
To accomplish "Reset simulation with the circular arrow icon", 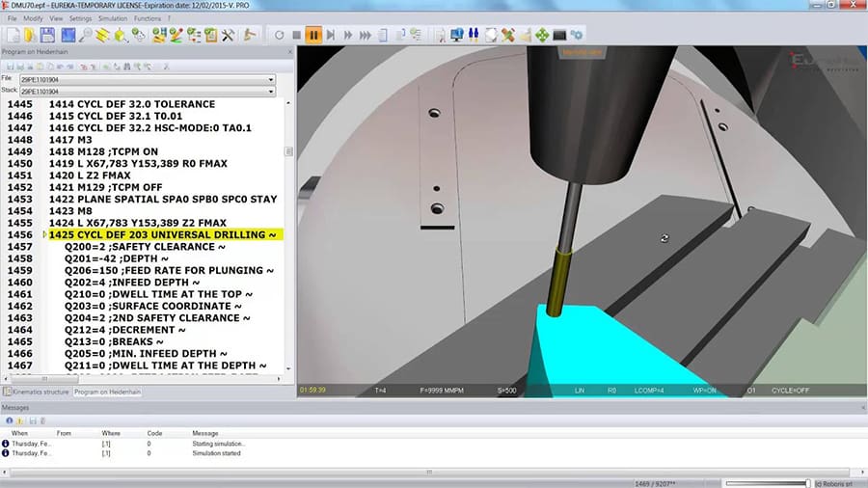I will [279, 36].
